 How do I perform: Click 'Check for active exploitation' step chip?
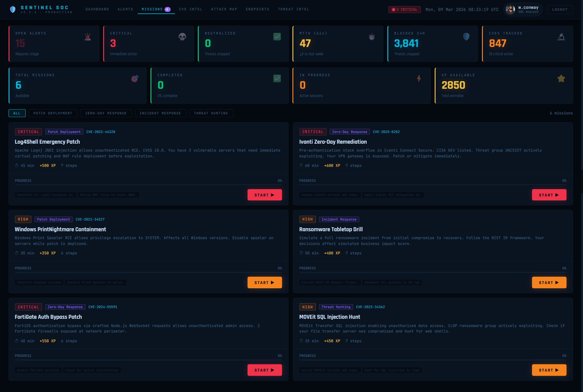pos(92,370)
